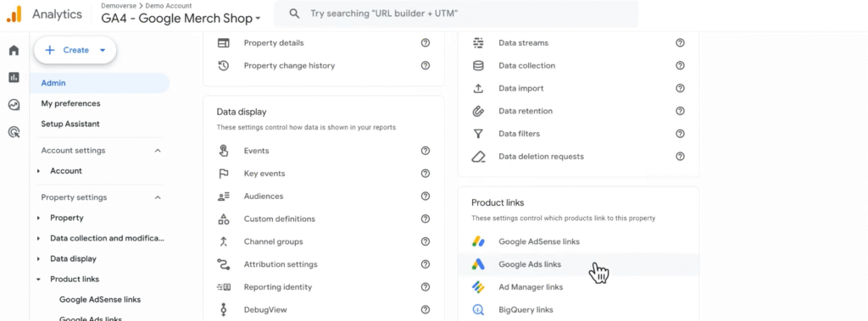Click the Channel groups merge icon

point(223,241)
